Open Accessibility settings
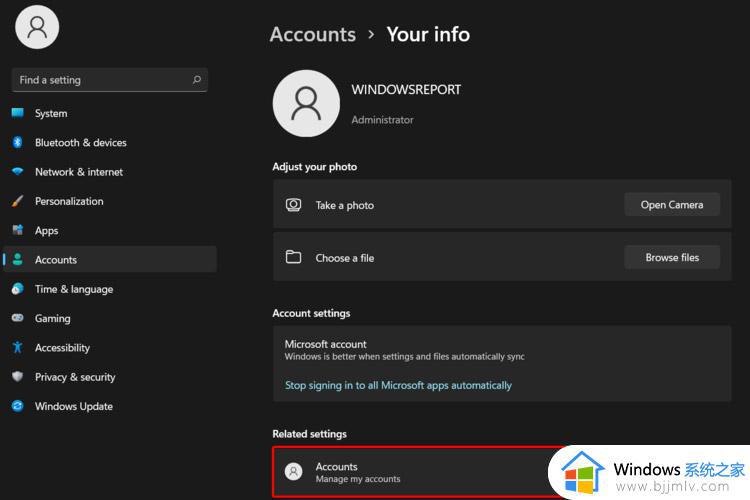750x500 pixels. tap(110, 348)
